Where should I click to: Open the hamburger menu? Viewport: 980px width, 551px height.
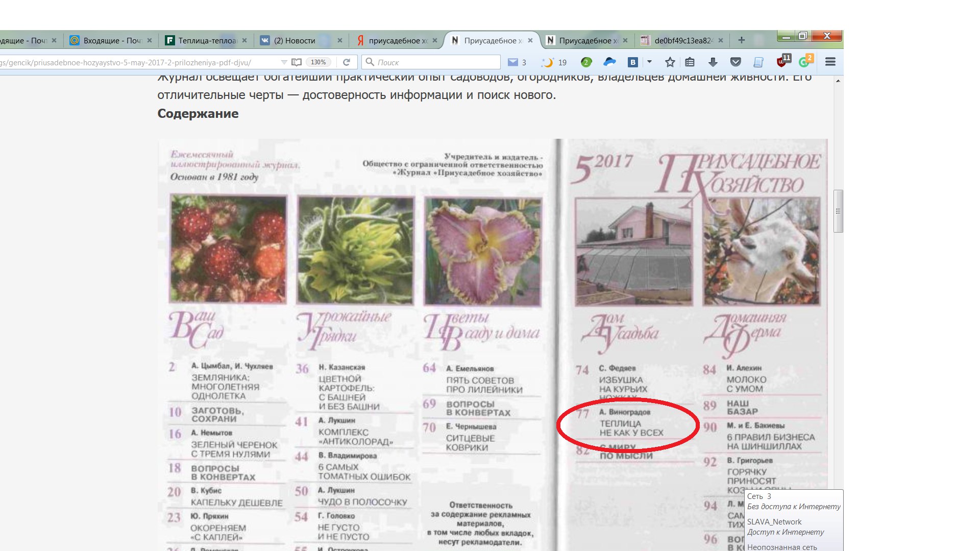pos(830,62)
